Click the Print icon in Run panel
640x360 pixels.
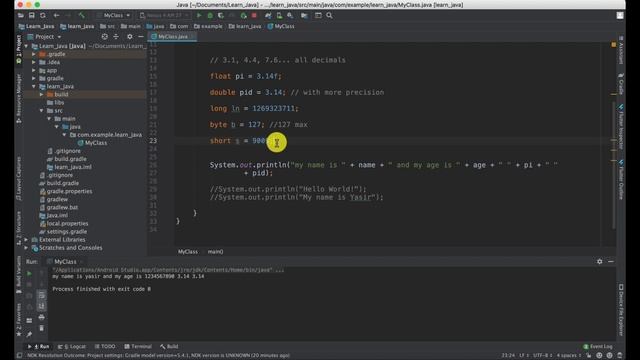[x=41, y=317]
